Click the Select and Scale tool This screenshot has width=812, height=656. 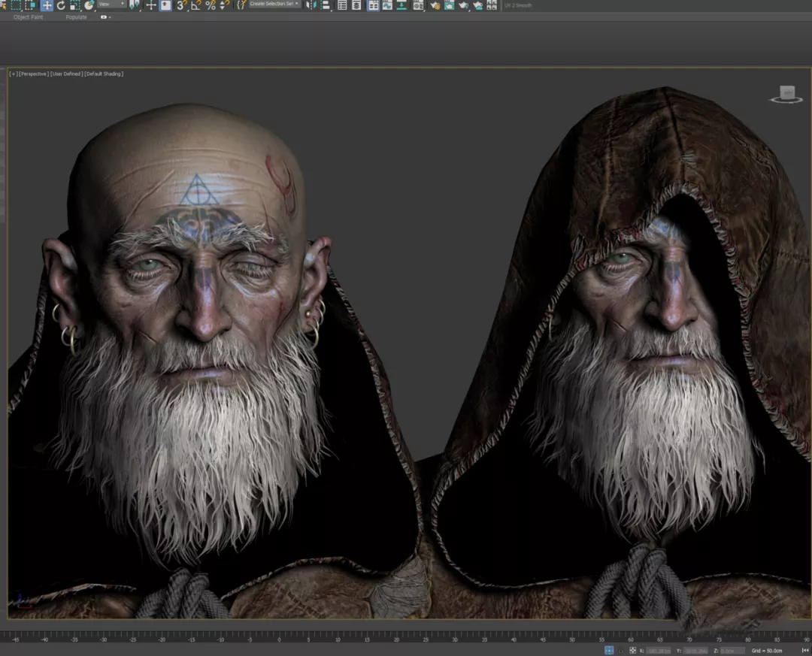click(x=74, y=5)
